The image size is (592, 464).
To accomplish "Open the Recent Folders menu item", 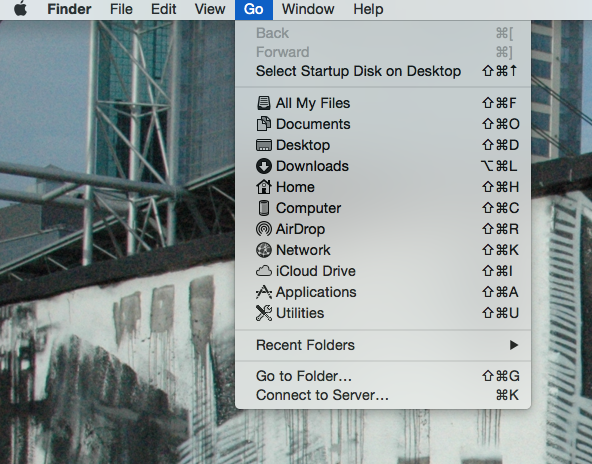I will click(383, 345).
